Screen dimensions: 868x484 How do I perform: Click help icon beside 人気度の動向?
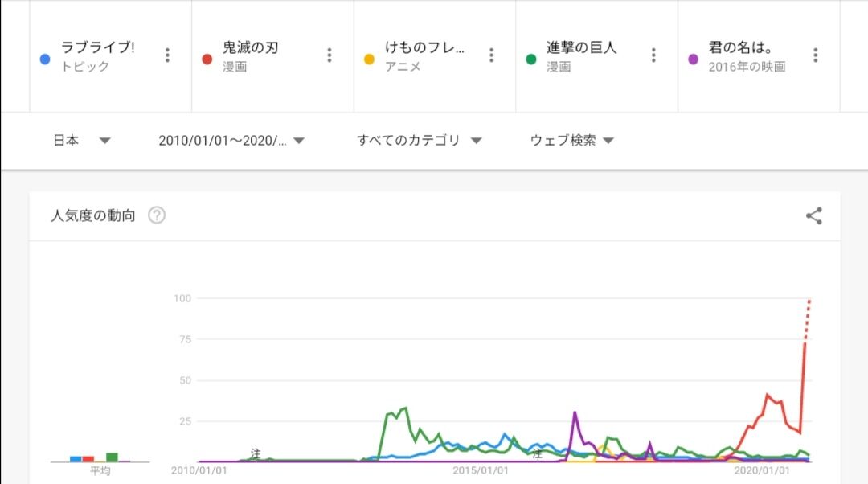pos(157,215)
